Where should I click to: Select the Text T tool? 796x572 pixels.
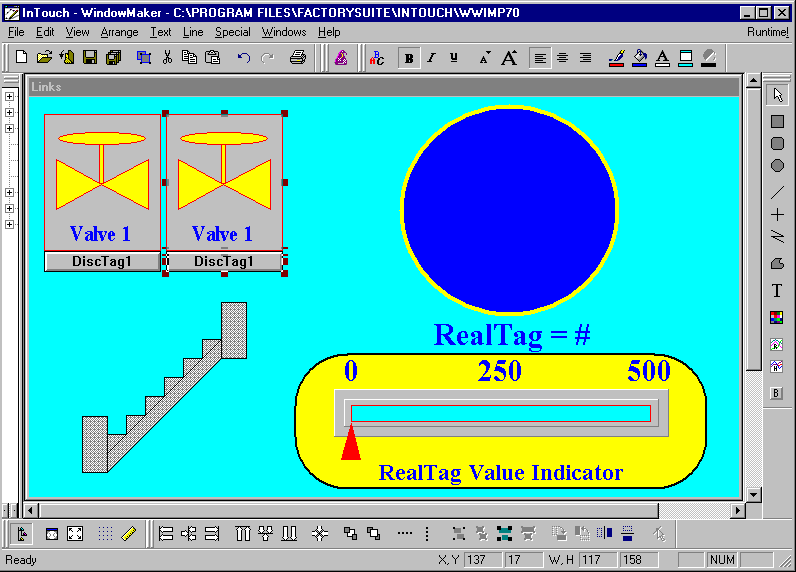coord(777,291)
